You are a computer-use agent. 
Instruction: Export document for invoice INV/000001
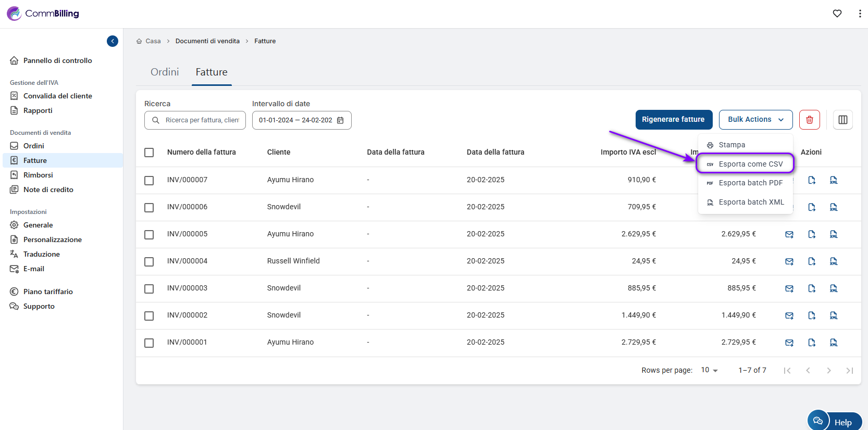(812, 343)
